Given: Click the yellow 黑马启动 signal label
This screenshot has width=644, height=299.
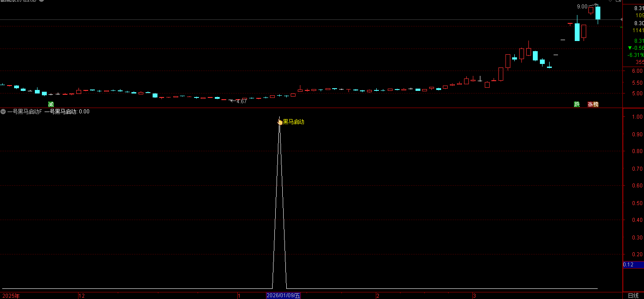Looking at the screenshot, I should click(x=293, y=122).
